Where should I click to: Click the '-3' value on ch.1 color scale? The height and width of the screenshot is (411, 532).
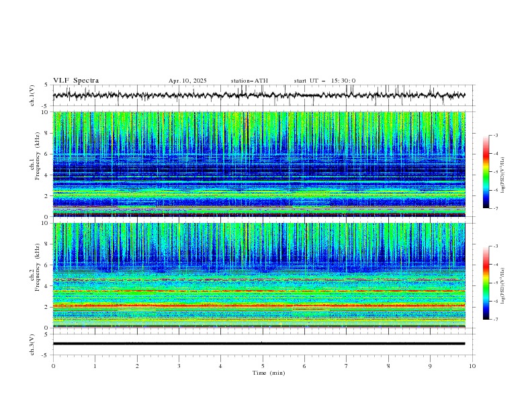496,135
